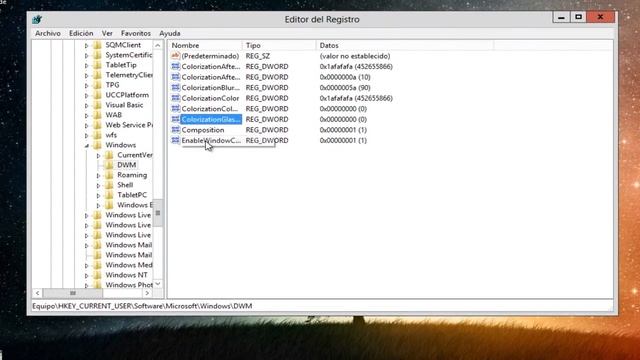This screenshot has height=360, width=640.
Task: Close the Editor del Registro window
Action: 600,17
